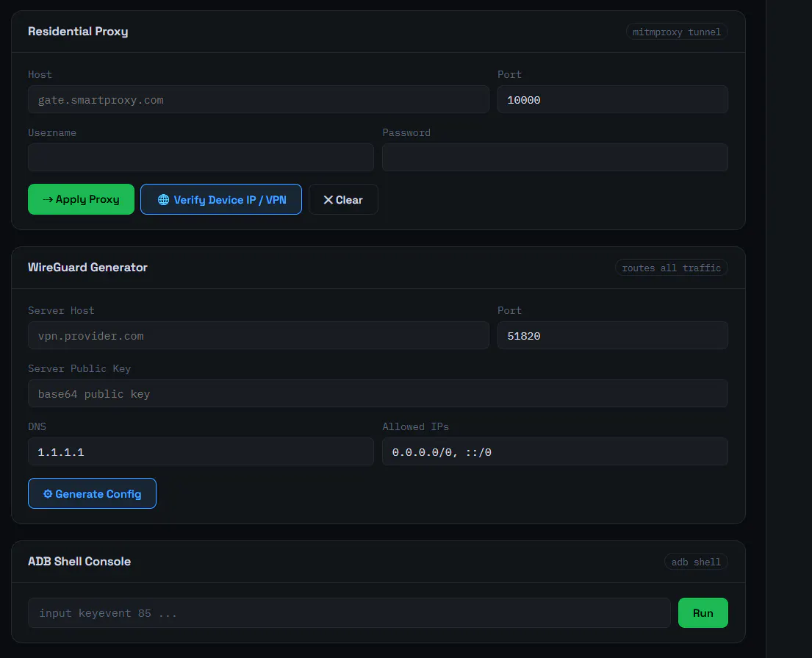Image resolution: width=812 pixels, height=658 pixels.
Task: Click the Residential Proxy heading
Action: click(x=78, y=32)
